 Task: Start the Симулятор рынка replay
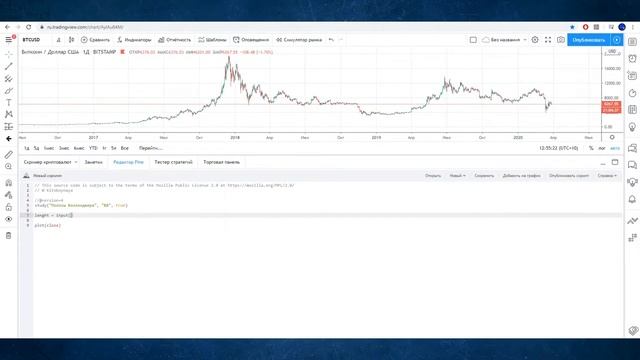click(x=299, y=40)
